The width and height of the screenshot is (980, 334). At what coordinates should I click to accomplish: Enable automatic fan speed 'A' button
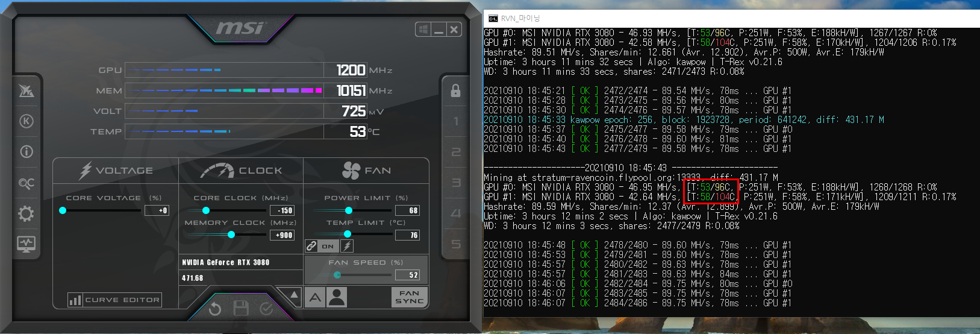coord(315,297)
